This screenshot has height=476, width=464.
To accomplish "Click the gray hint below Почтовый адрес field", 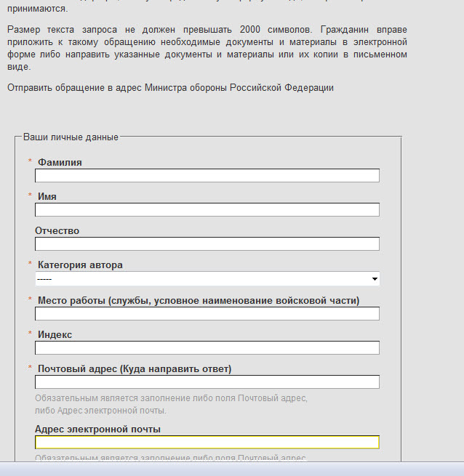I will (171, 405).
